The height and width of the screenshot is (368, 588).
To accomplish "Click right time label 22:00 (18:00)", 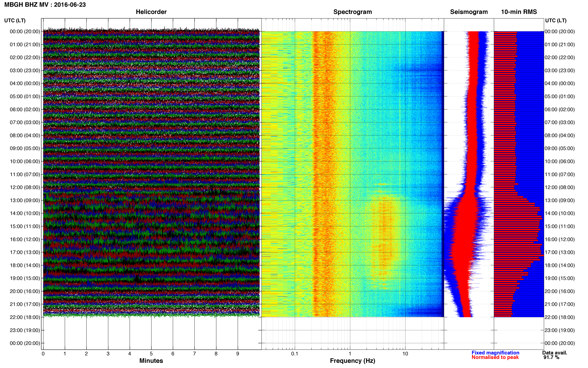I will point(560,317).
